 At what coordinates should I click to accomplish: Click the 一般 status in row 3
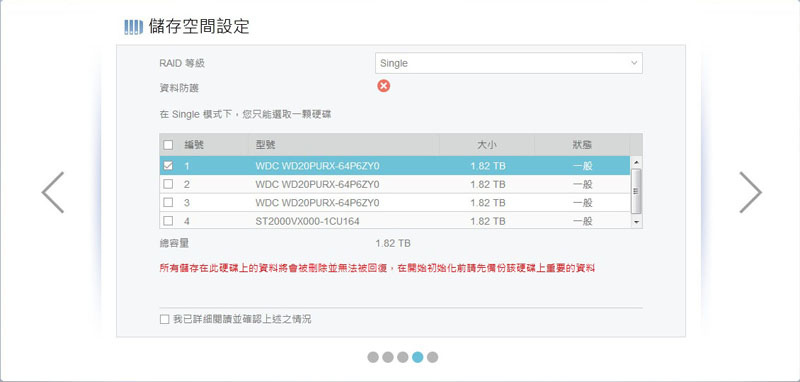tap(582, 202)
